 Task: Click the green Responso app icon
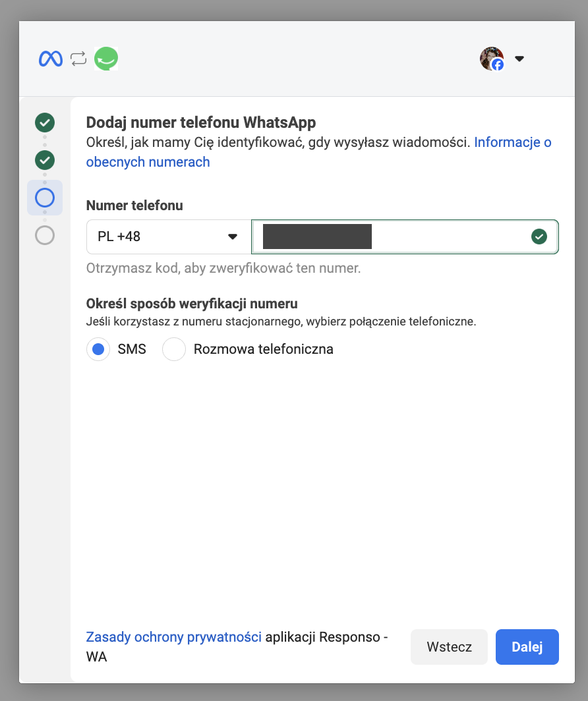pos(106,59)
